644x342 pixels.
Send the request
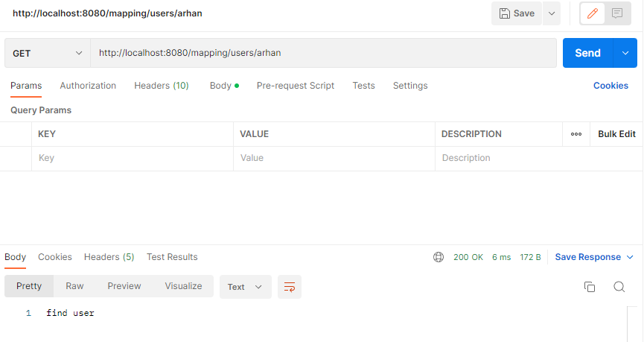(587, 53)
